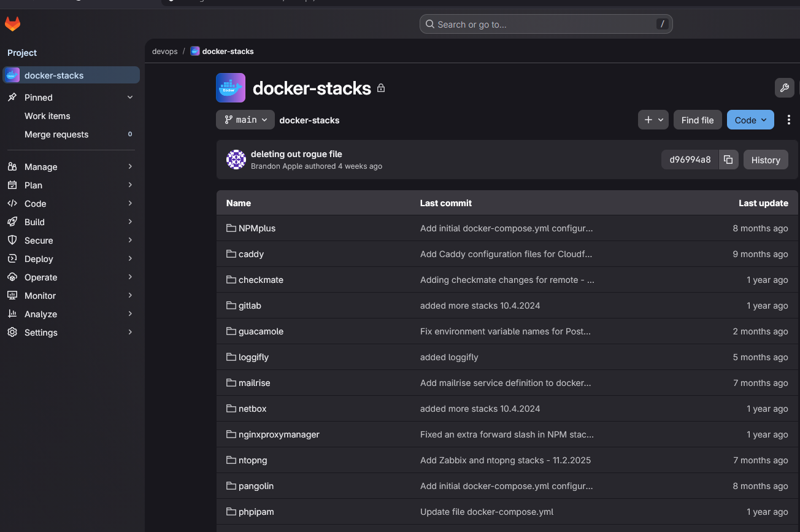Expand the Plan menu chevron

[130, 185]
